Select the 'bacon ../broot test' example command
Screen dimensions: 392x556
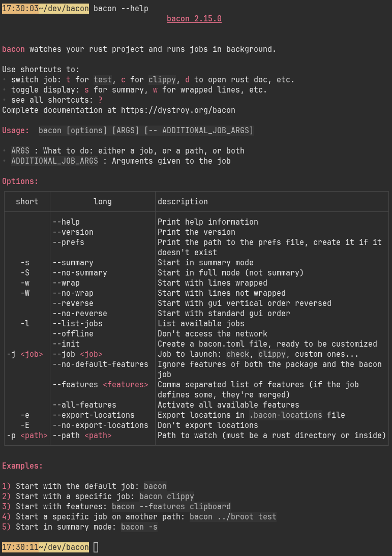[233, 517]
